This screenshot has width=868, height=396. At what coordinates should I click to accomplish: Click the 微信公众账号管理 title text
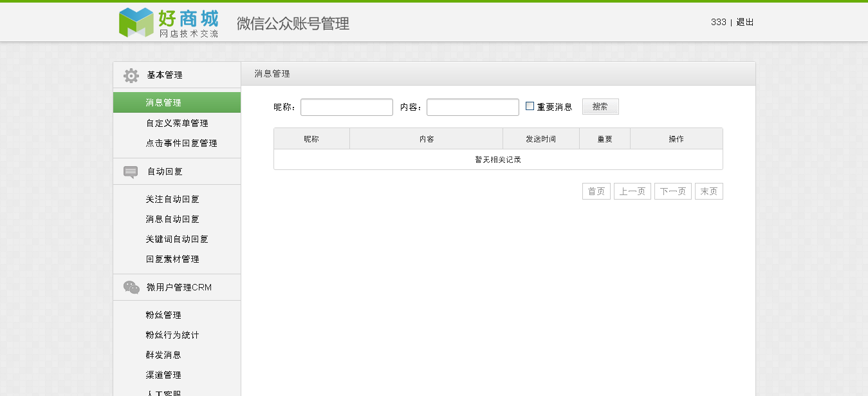pyautogui.click(x=293, y=24)
